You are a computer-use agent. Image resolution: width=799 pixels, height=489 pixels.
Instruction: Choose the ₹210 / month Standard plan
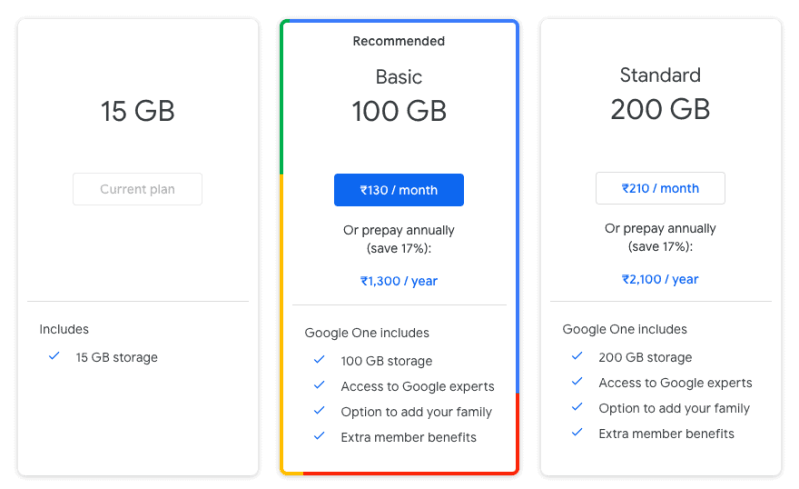[x=660, y=188]
